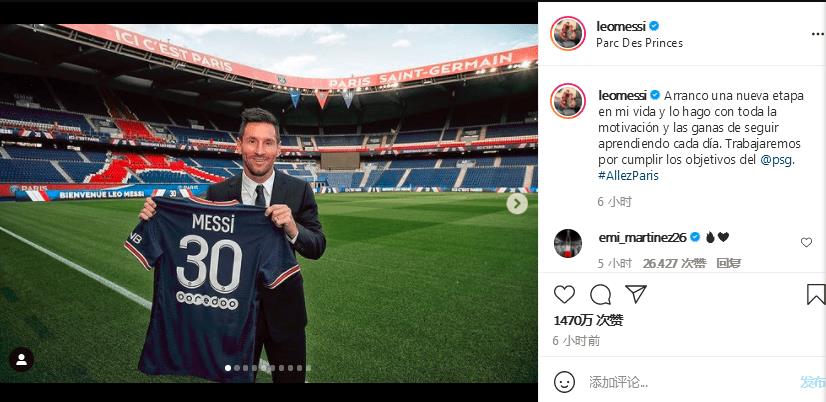This screenshot has width=826, height=402.
Task: Go to next photo with arrow
Action: (x=517, y=203)
